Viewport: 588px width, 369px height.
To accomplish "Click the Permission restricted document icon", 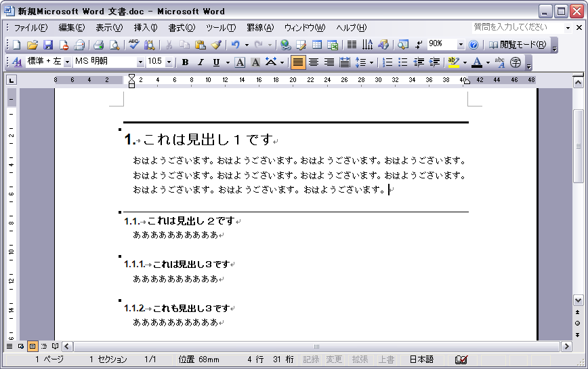I will coord(64,45).
